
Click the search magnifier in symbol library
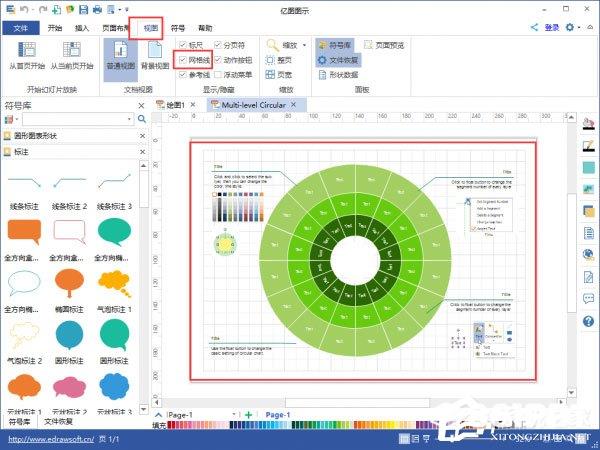click(x=142, y=119)
